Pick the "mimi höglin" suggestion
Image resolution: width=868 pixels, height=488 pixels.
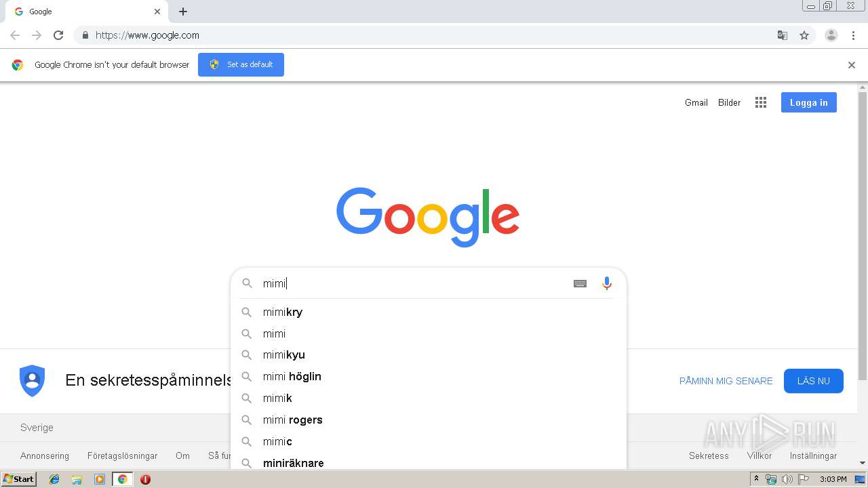292,376
